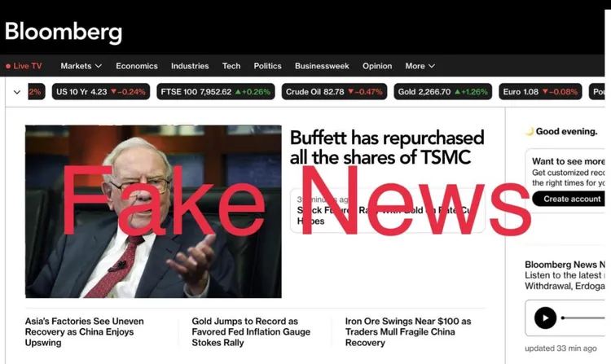The height and width of the screenshot is (364, 611).
Task: Select the FTSE 100 ticker chip
Action: click(216, 92)
